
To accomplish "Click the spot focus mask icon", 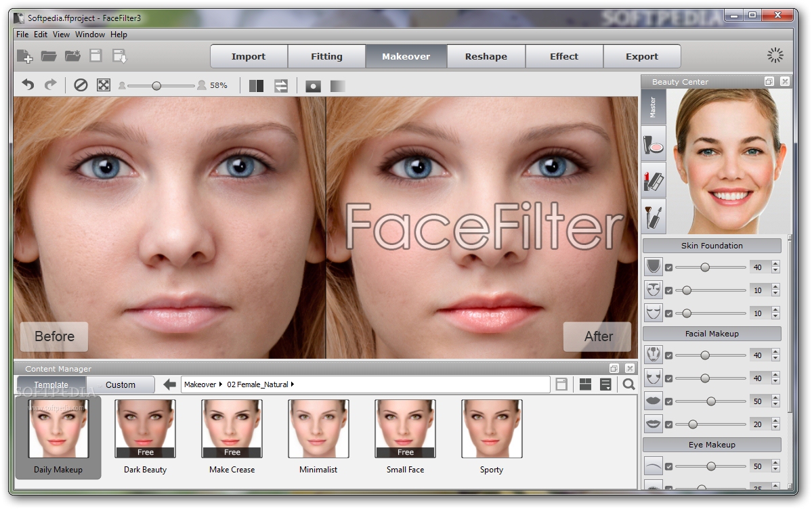I will [x=313, y=86].
